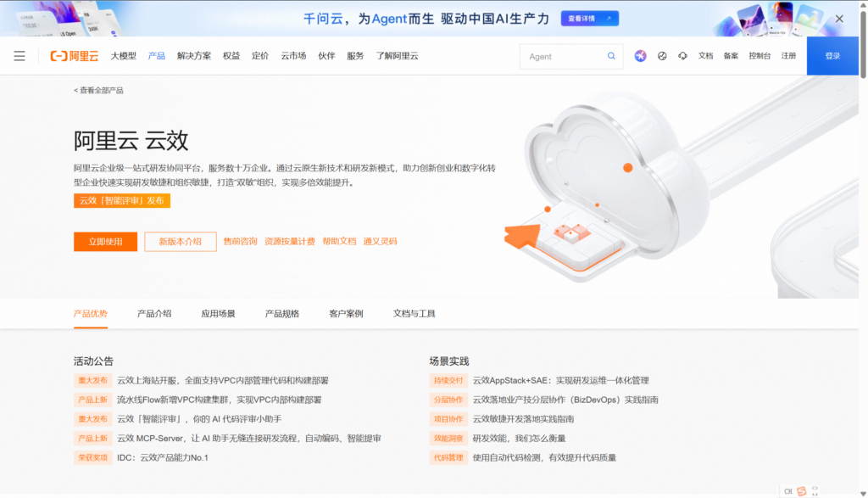Click the 立即使用 button
868x498 pixels.
coord(105,242)
